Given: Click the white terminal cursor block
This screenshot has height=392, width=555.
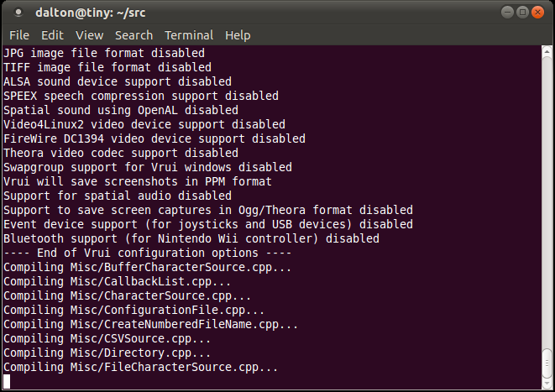Looking at the screenshot, I should coord(7,381).
